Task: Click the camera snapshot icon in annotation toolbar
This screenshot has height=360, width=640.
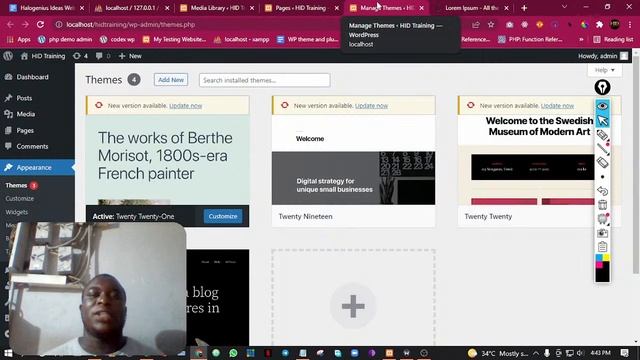Action: (x=602, y=233)
